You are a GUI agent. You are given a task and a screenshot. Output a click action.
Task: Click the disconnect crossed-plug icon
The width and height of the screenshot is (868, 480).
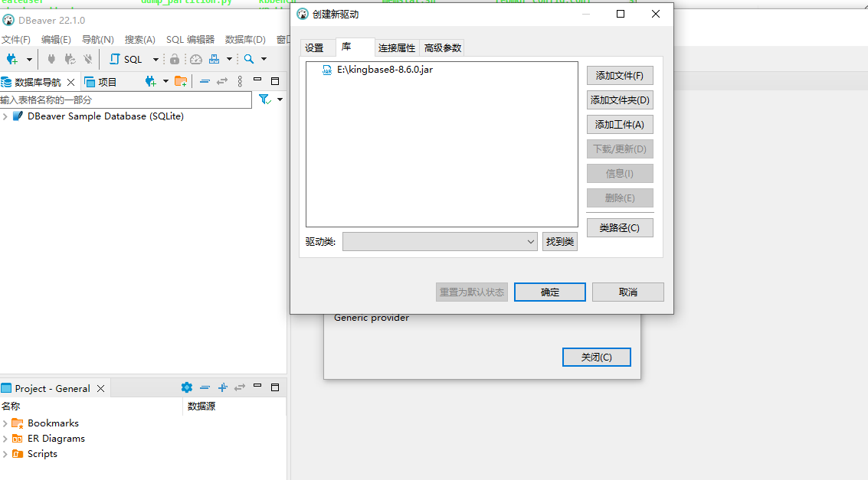point(87,59)
